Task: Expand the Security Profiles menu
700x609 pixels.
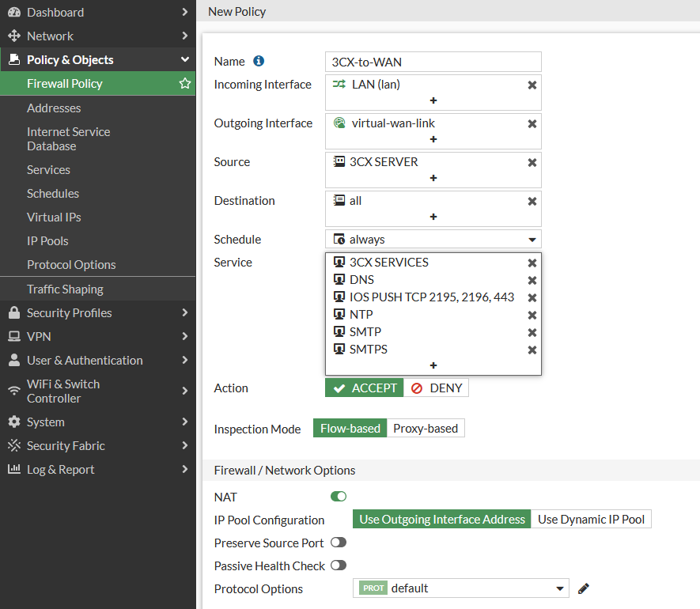Action: [97, 313]
